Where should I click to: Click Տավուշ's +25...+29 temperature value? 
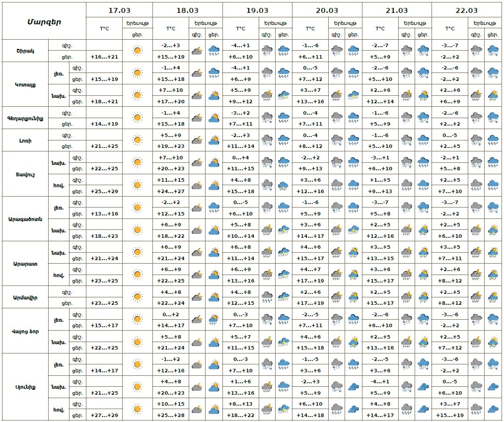(104, 191)
